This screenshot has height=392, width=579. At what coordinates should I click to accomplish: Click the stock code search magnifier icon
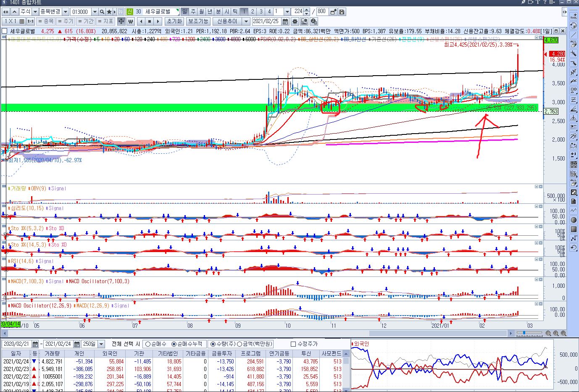pos(102,12)
